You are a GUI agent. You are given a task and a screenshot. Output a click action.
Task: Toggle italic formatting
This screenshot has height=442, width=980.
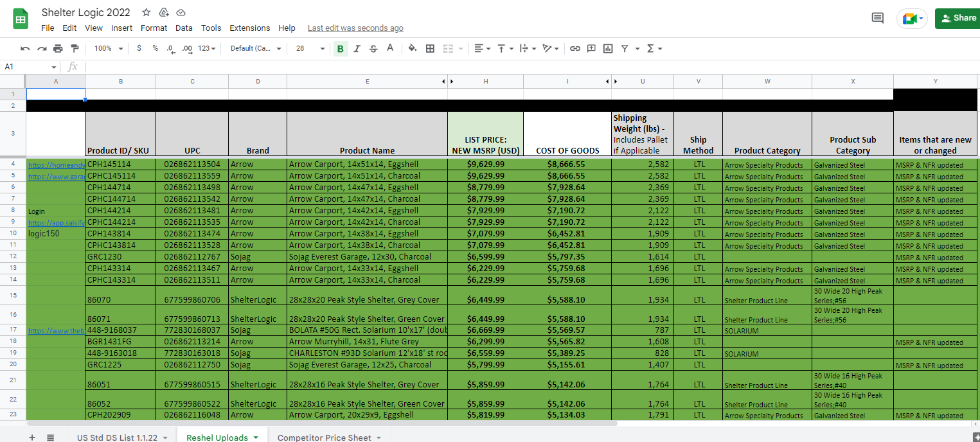pos(357,48)
